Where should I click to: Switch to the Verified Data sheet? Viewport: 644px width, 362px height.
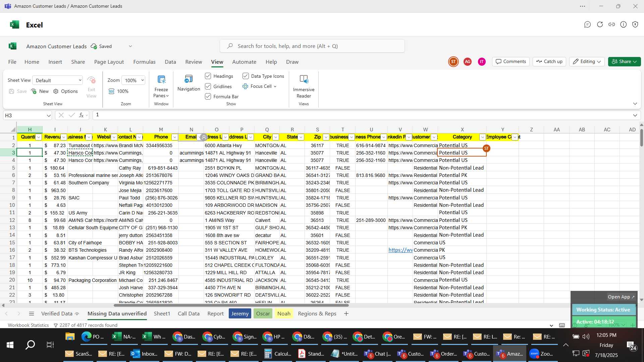[57, 314]
